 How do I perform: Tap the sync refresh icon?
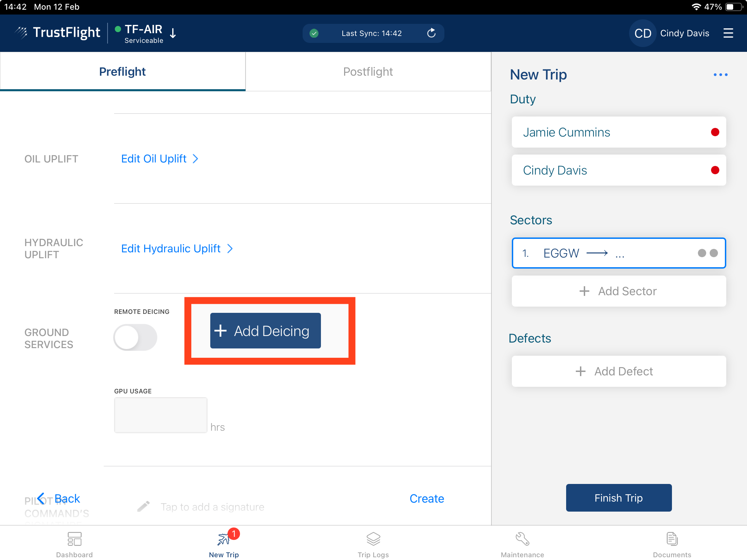click(431, 33)
